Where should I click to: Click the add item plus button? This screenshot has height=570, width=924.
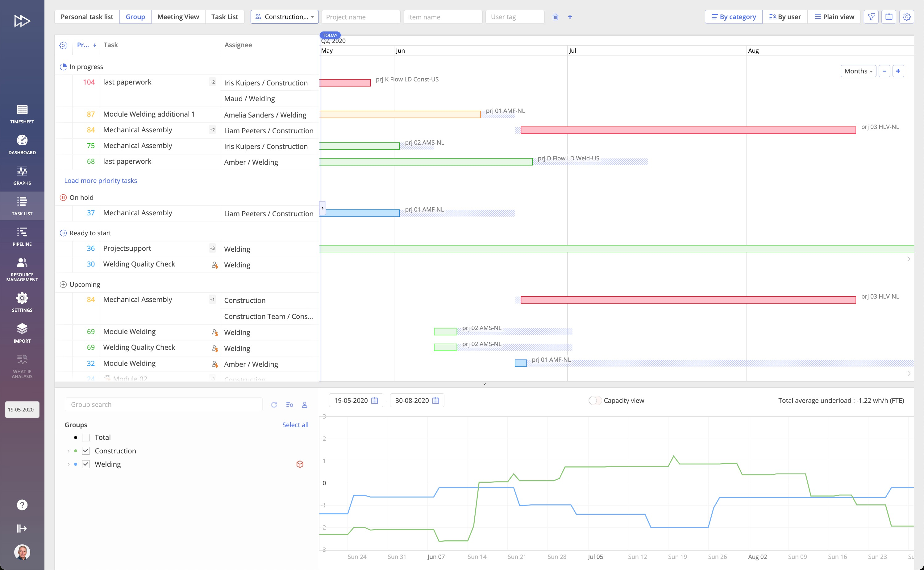click(x=570, y=16)
